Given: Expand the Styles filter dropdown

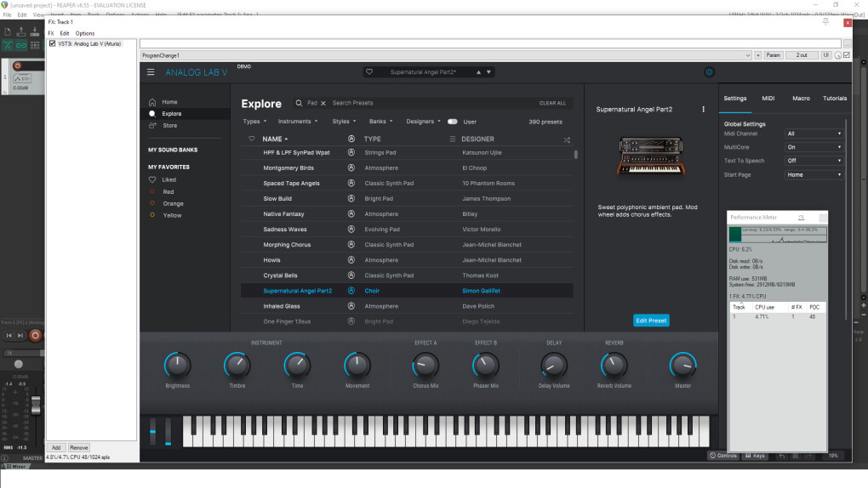Looking at the screenshot, I should click(x=344, y=122).
